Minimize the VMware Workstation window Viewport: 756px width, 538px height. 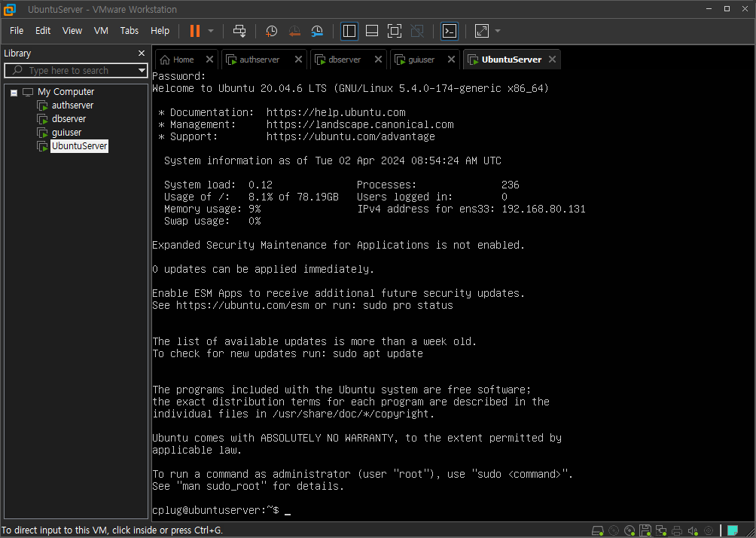709,9
